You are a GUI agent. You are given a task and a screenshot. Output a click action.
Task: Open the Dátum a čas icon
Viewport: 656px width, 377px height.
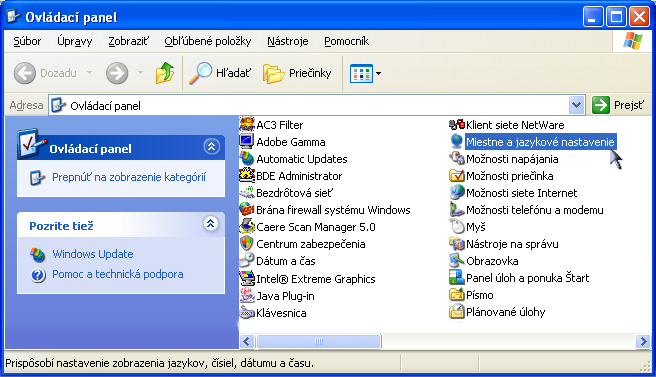247,260
